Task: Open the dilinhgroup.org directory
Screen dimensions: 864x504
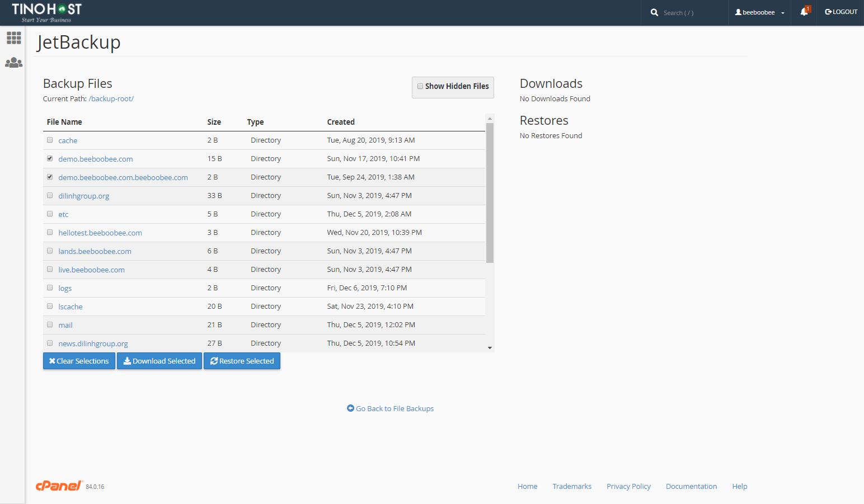Action: pyautogui.click(x=84, y=196)
